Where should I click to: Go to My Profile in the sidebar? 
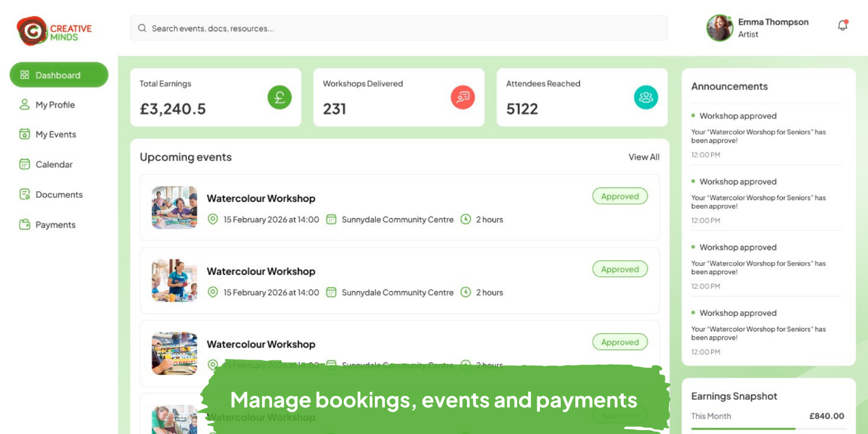click(x=47, y=105)
